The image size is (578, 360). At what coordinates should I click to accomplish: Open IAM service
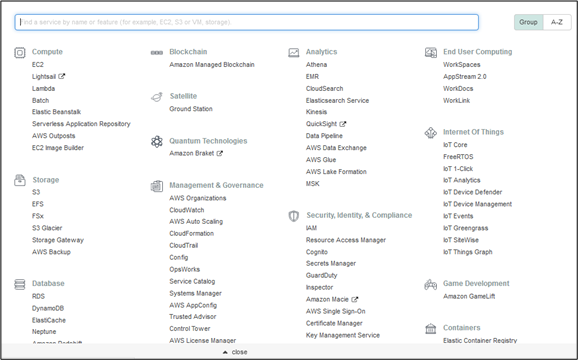(311, 228)
